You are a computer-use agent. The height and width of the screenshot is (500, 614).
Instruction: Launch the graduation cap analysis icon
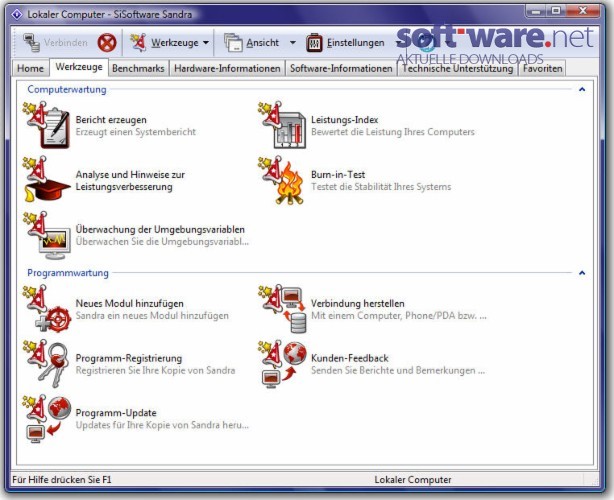tap(48, 180)
